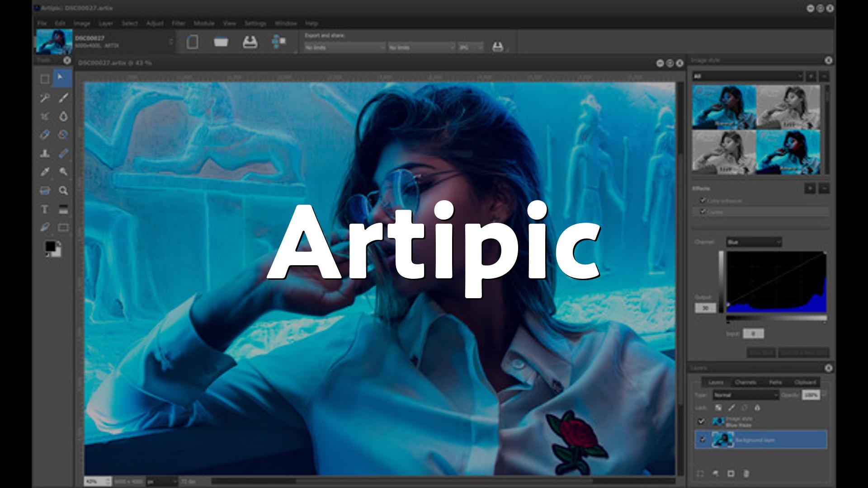
Task: Select the paintbrush tool
Action: tap(63, 98)
